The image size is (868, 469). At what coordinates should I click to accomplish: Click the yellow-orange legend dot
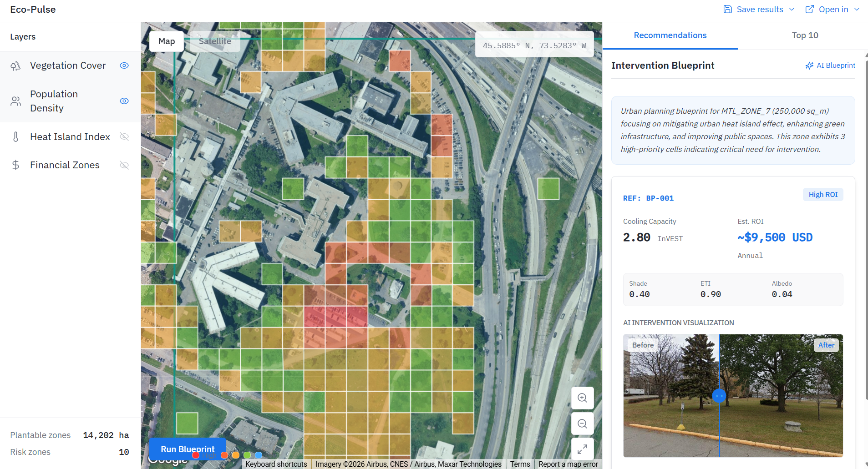coord(236,455)
